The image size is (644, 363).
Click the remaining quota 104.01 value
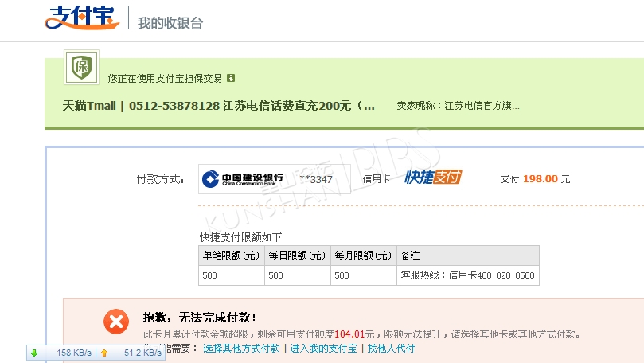tap(349, 334)
